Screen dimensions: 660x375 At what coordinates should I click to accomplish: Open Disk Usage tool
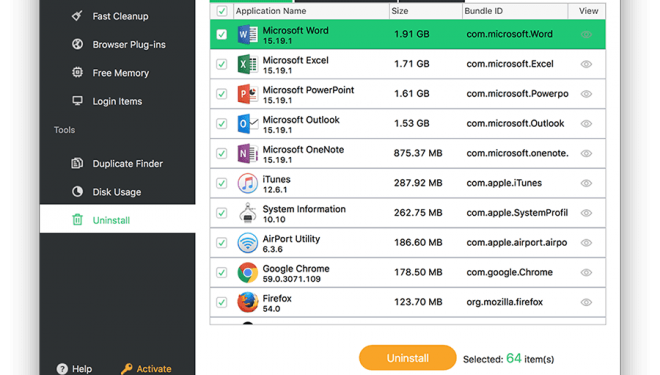tap(117, 192)
